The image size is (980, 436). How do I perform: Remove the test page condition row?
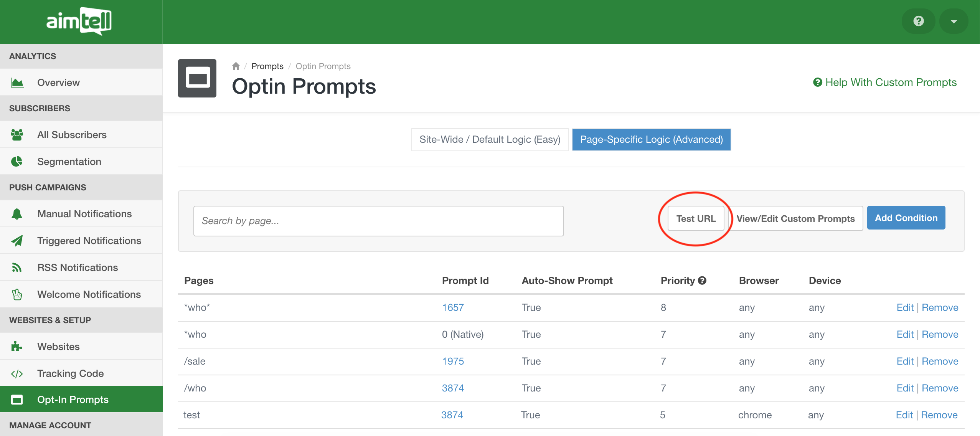[939, 415]
